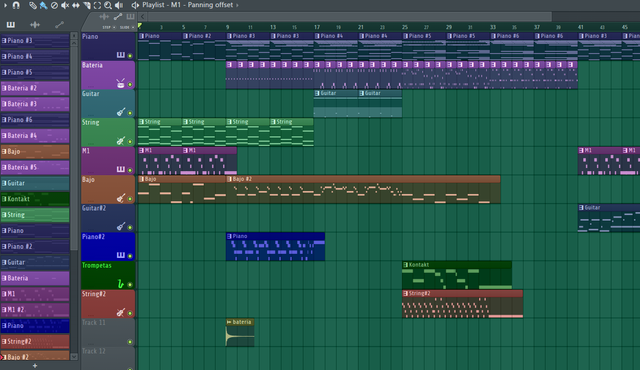Select the Track 11 header
640x370 pixels.
[x=108, y=332]
